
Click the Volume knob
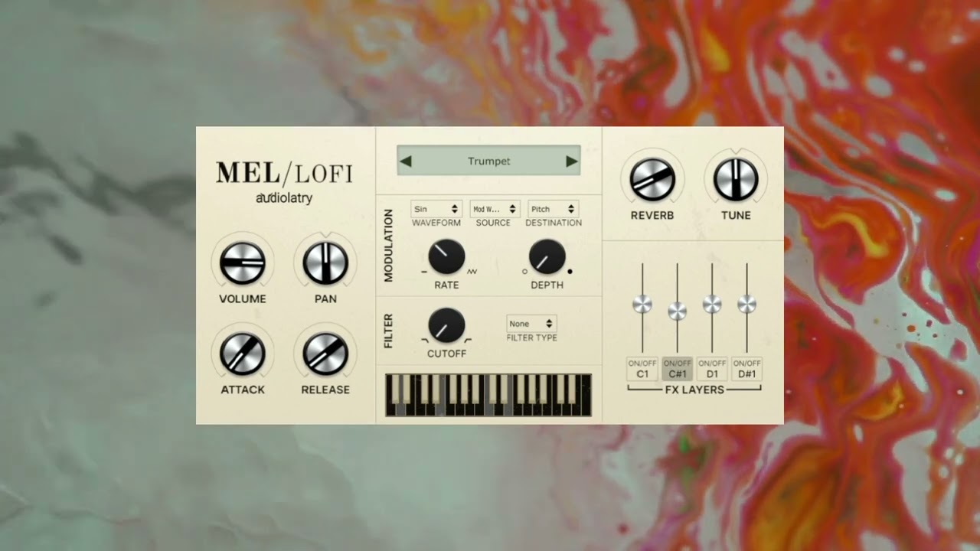click(243, 262)
